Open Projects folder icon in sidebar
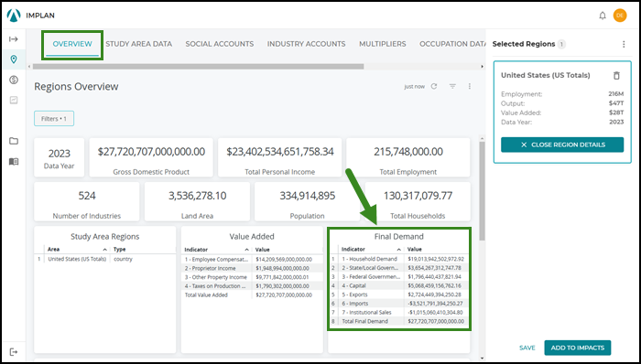This screenshot has height=364, width=641. [x=14, y=141]
